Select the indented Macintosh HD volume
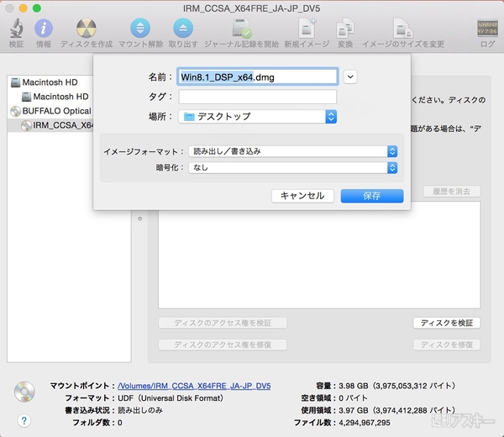 point(55,97)
